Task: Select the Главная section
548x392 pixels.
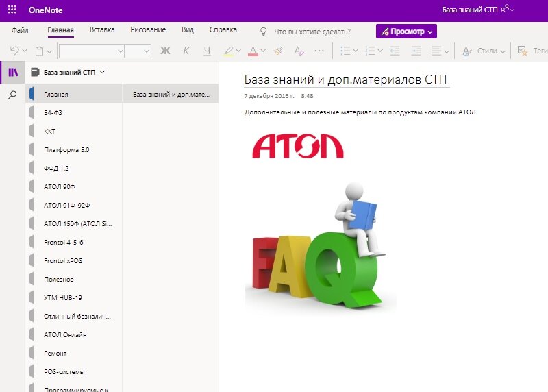Action: pos(74,94)
